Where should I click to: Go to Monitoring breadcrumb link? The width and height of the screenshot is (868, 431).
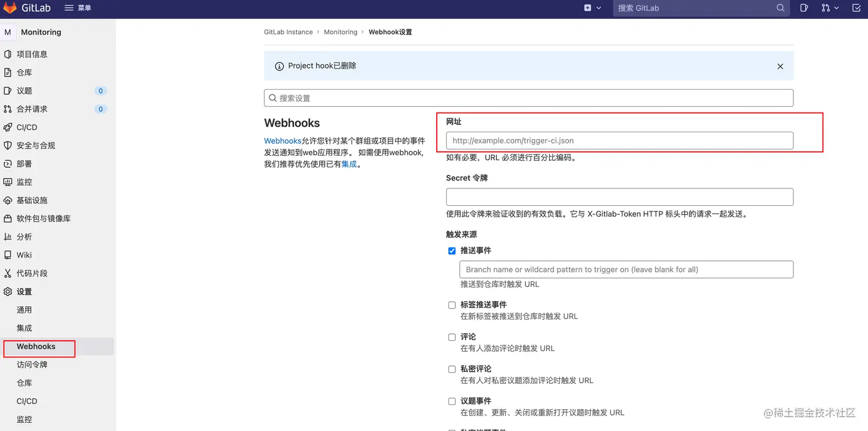[340, 32]
